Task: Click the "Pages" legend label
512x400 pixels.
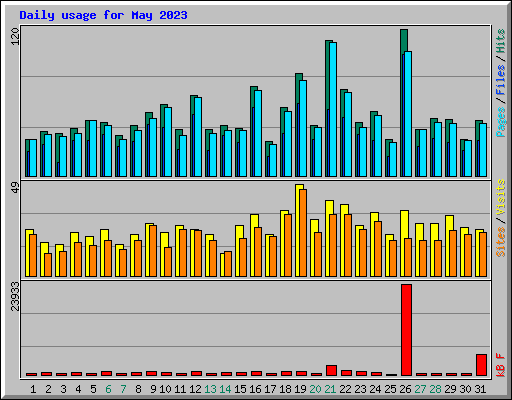Action: [x=500, y=122]
